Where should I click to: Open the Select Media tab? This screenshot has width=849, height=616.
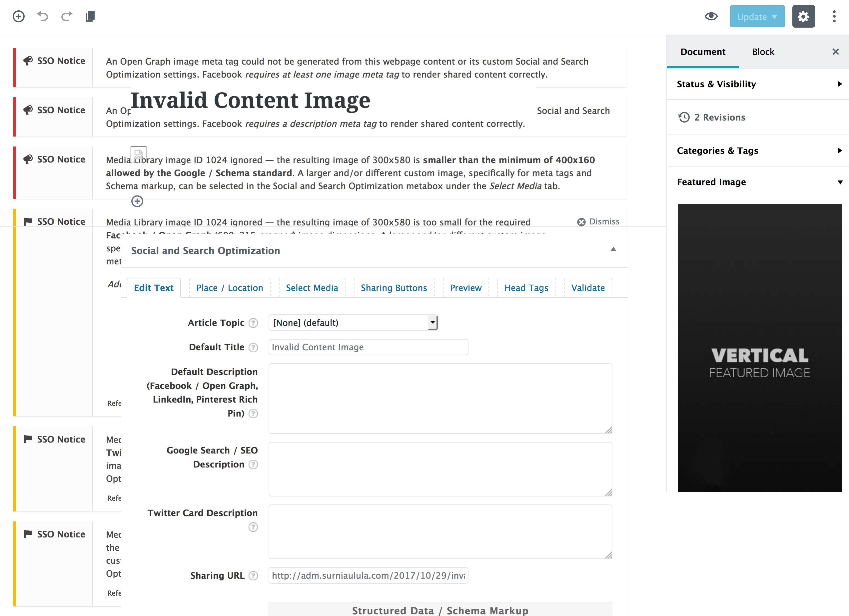coord(312,288)
